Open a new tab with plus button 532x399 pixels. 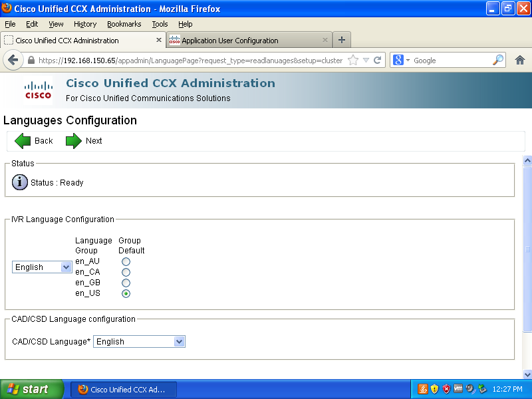pos(342,40)
